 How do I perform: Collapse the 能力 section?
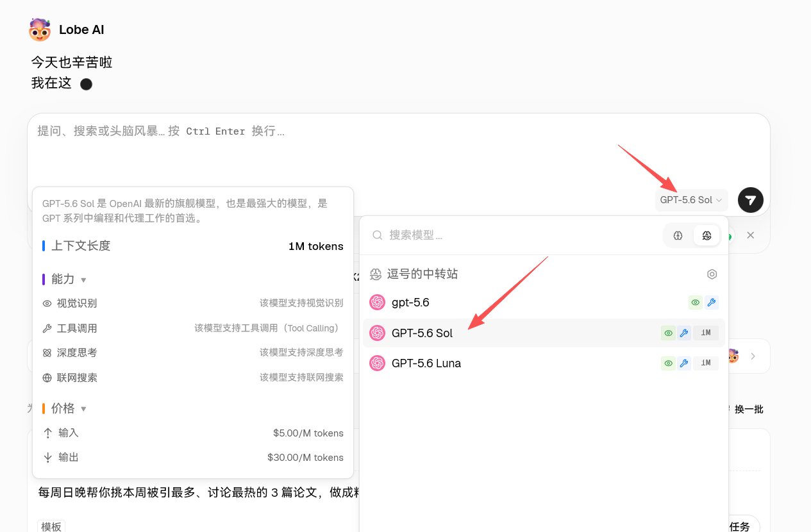pos(83,280)
